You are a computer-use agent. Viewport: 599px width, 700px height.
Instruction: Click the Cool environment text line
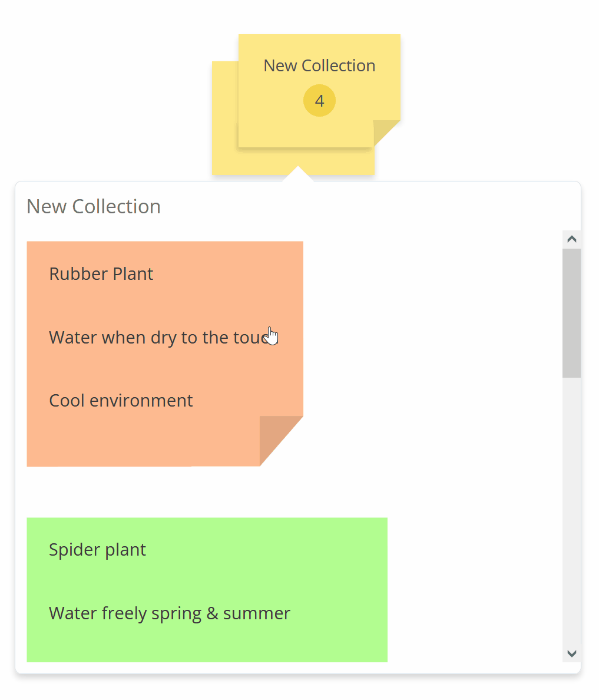(121, 401)
